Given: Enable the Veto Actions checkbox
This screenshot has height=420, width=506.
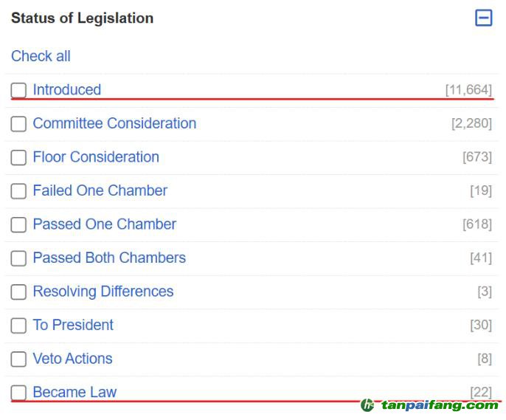Looking at the screenshot, I should [x=18, y=359].
